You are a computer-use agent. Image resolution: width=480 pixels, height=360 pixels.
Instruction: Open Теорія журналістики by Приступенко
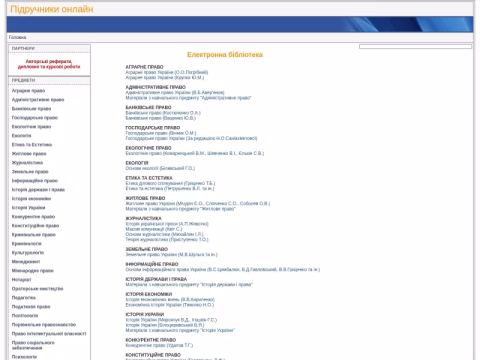(167, 240)
